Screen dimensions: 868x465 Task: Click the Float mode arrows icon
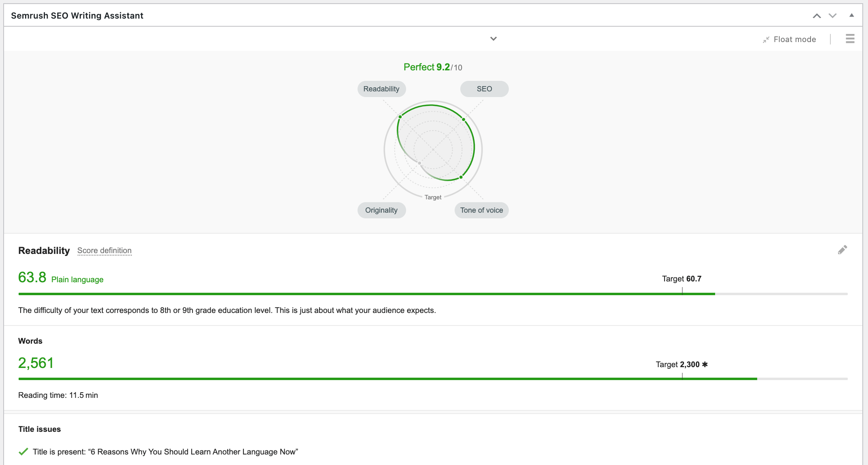coord(766,40)
